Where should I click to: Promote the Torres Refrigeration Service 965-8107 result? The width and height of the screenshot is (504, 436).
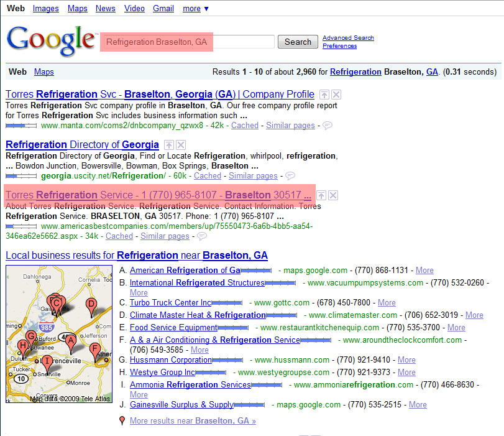[x=321, y=195]
